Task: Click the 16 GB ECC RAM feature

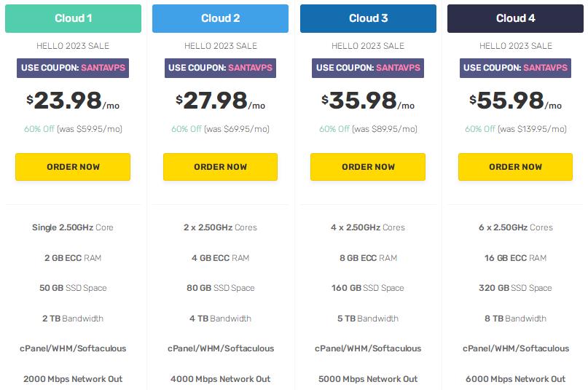Action: 515,258
